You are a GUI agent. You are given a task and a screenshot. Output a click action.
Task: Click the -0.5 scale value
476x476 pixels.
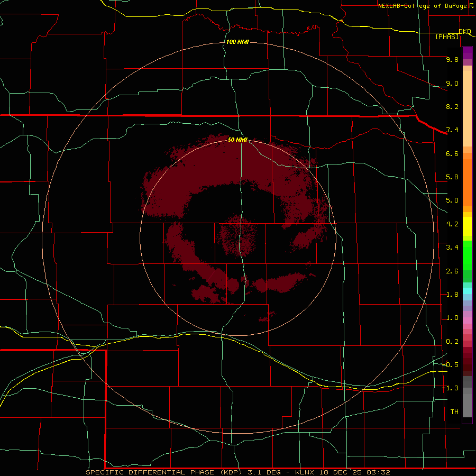[x=451, y=365]
